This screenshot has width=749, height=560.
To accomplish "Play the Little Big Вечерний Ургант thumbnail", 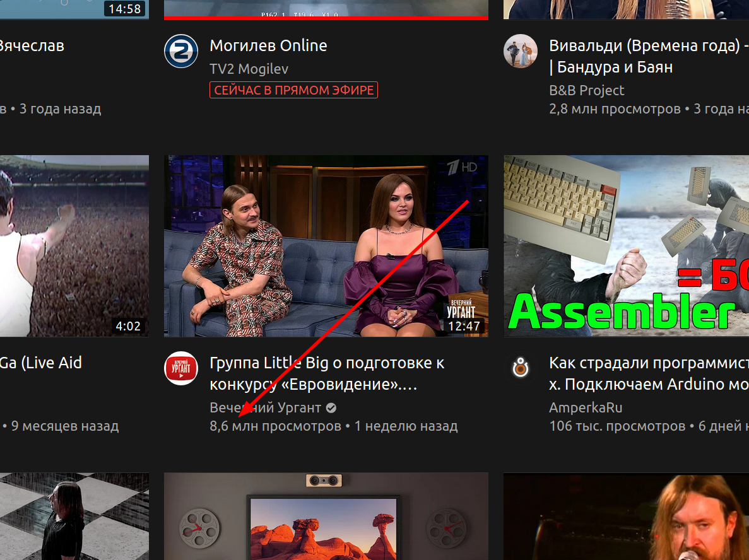I will [x=326, y=246].
